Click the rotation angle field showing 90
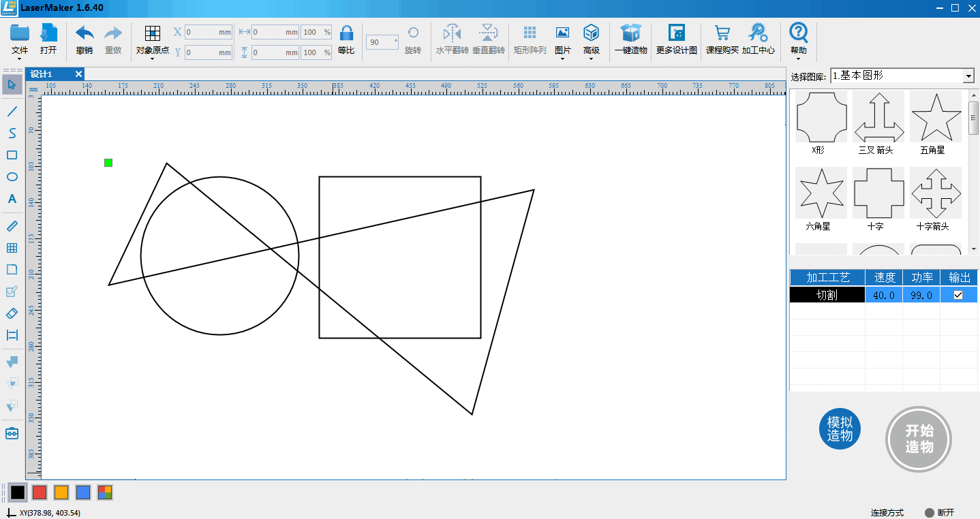The width and height of the screenshot is (980, 519). tap(382, 42)
